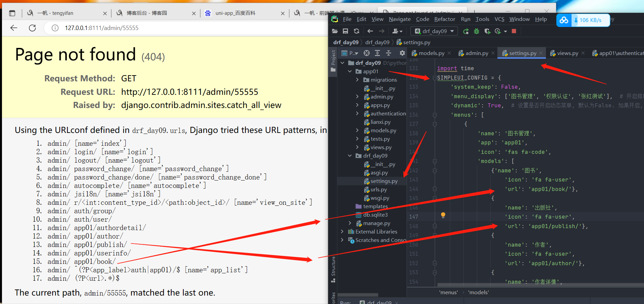Screen dimensions: 644x304
Task: Click the Run with Coverage icon
Action: point(487,31)
